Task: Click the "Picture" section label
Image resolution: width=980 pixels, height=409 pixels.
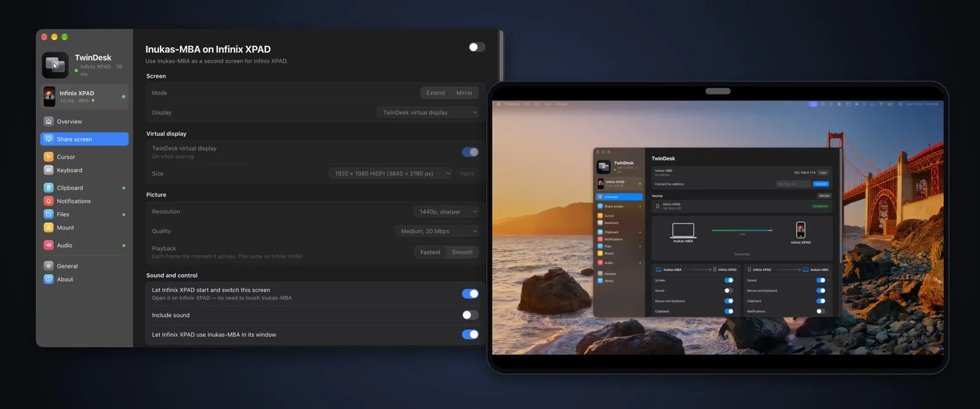Action: point(156,195)
